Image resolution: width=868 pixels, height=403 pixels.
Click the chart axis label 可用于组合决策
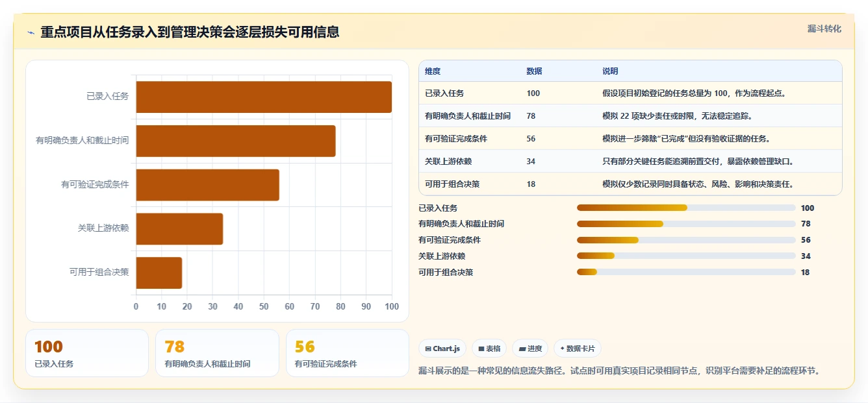pos(99,273)
